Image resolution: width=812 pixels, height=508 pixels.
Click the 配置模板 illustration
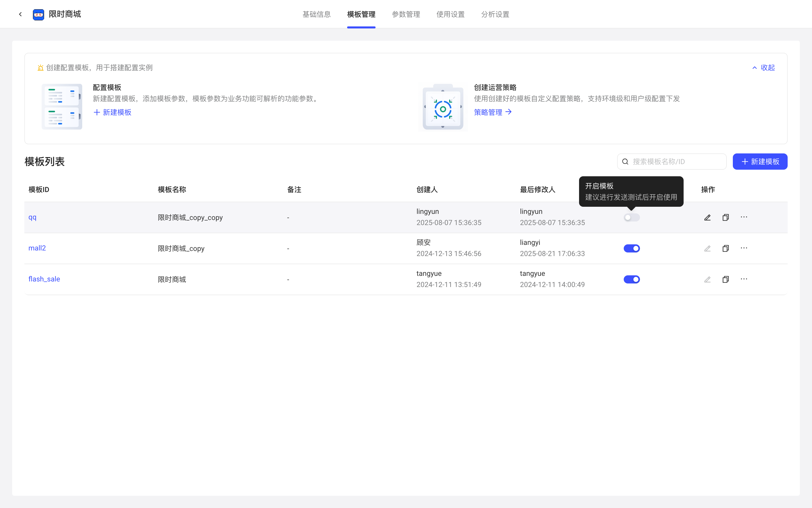point(62,106)
